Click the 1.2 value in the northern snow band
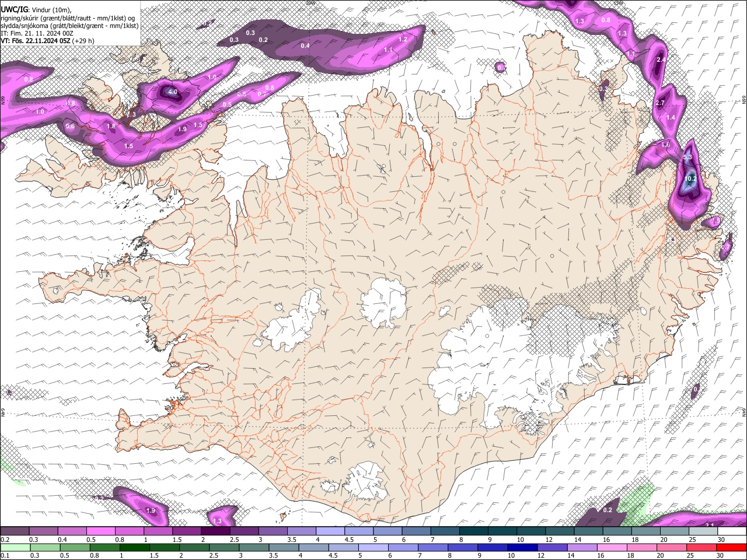The image size is (747, 560). (x=403, y=39)
